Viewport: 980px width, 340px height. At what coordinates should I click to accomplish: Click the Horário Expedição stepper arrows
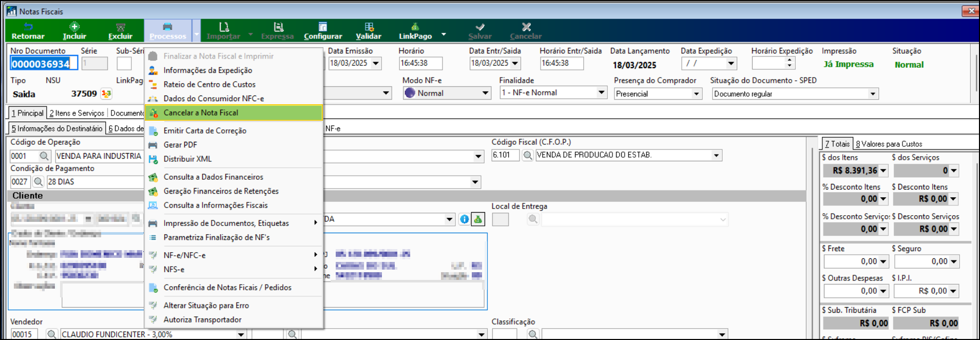pyautogui.click(x=790, y=63)
